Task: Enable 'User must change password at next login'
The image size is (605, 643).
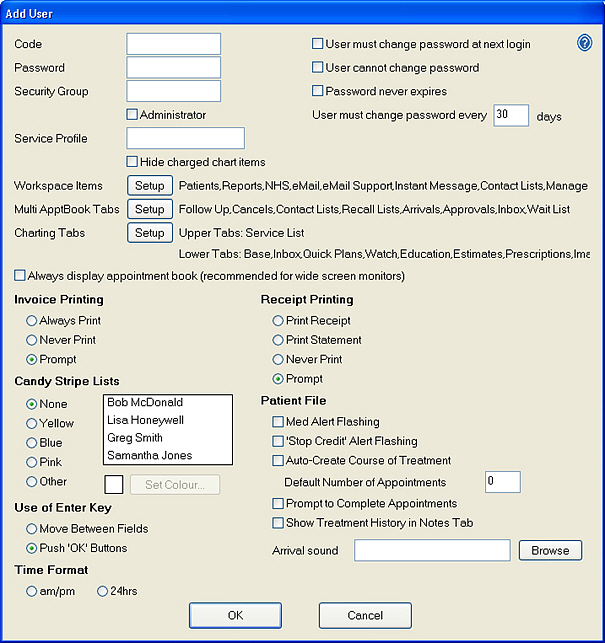Action: 317,43
